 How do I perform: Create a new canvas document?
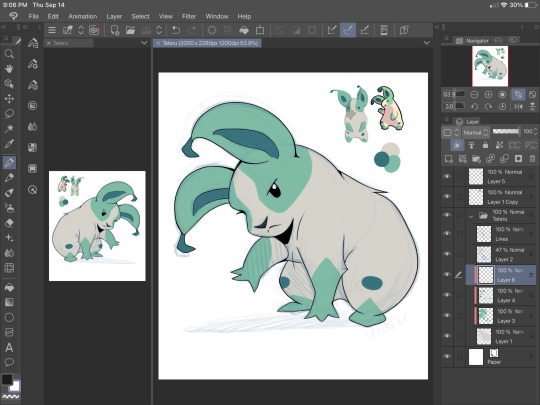coord(114,30)
